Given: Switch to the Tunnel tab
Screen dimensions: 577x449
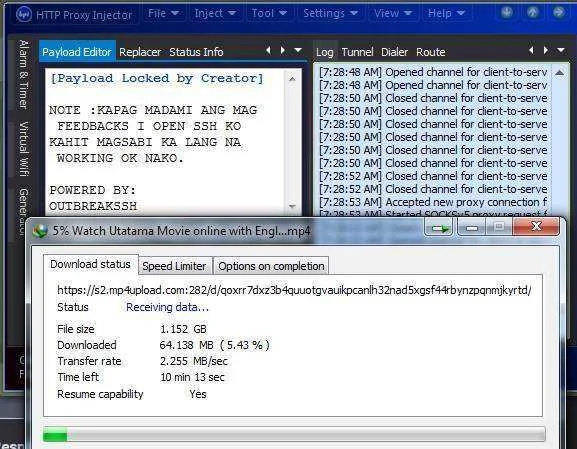Looking at the screenshot, I should (357, 52).
